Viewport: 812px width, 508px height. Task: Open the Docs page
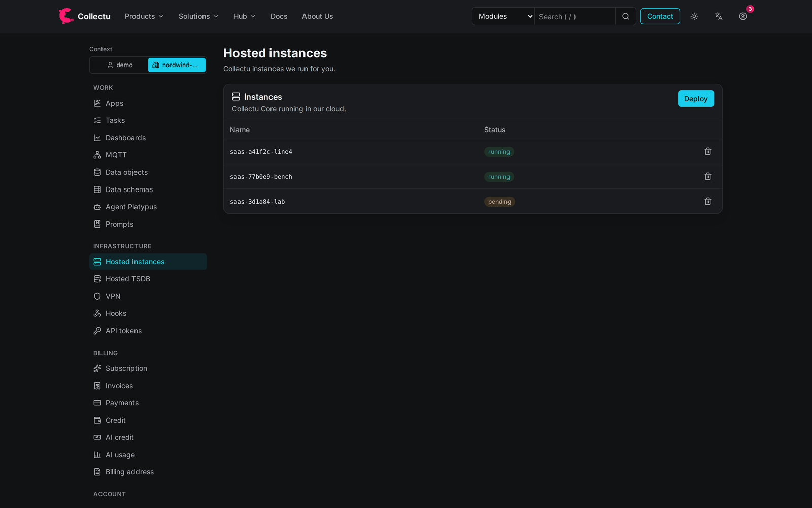279,16
